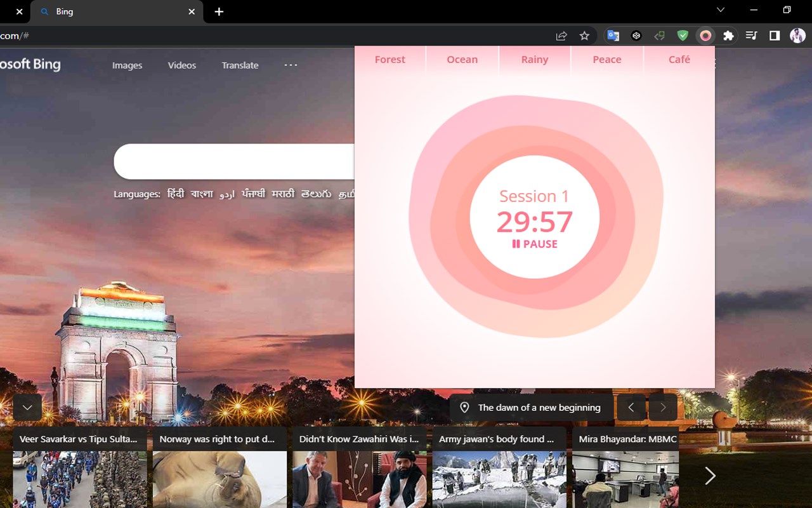Select the Forest sound tab
This screenshot has height=508, width=812.
390,60
